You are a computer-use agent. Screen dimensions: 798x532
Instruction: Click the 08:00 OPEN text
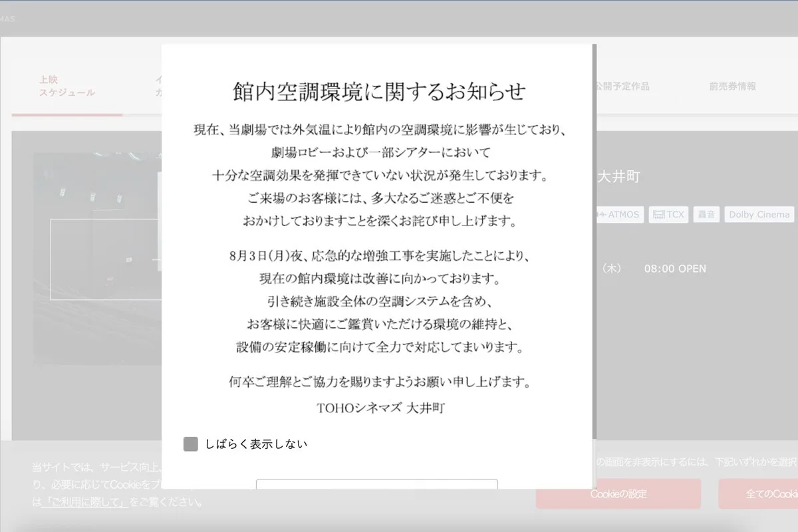(x=675, y=269)
